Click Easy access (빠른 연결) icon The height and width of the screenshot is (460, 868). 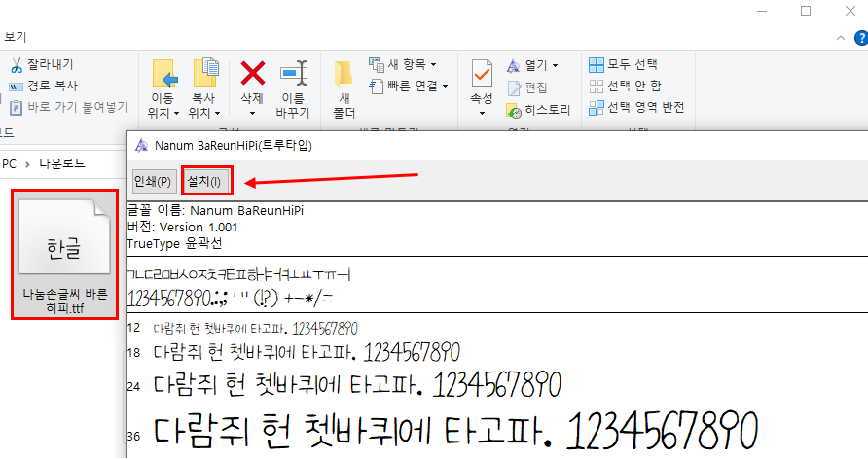tap(377, 87)
